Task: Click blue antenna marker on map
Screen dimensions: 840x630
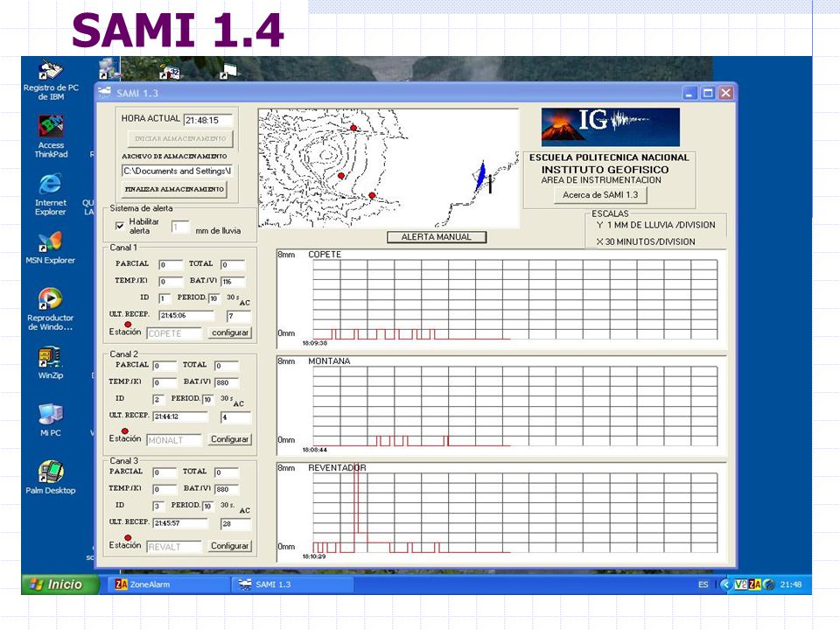Action: (482, 176)
